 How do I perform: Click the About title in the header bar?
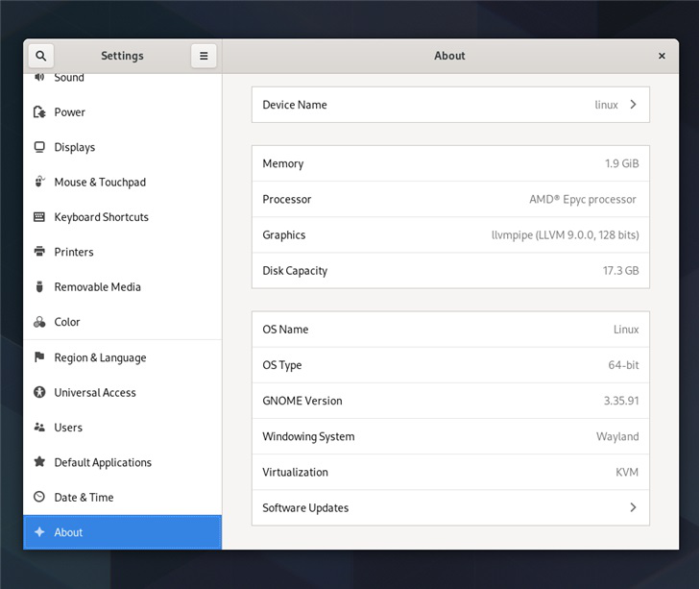(x=449, y=56)
